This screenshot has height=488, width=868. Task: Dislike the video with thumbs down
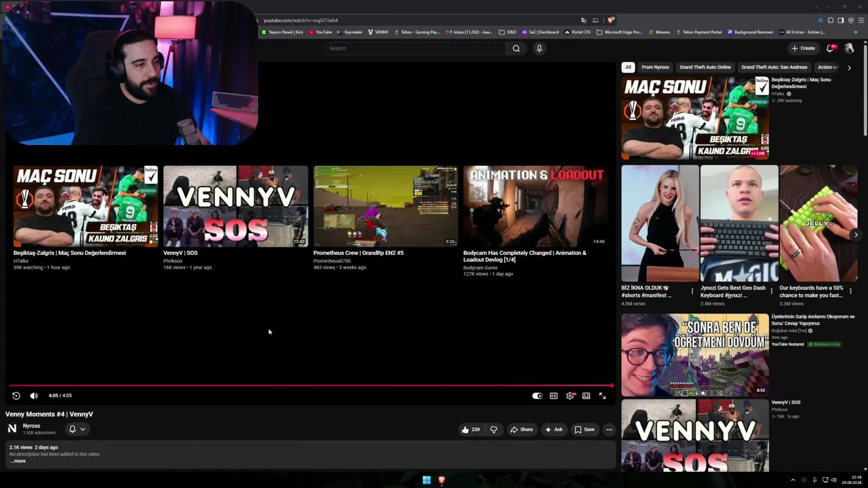click(494, 430)
